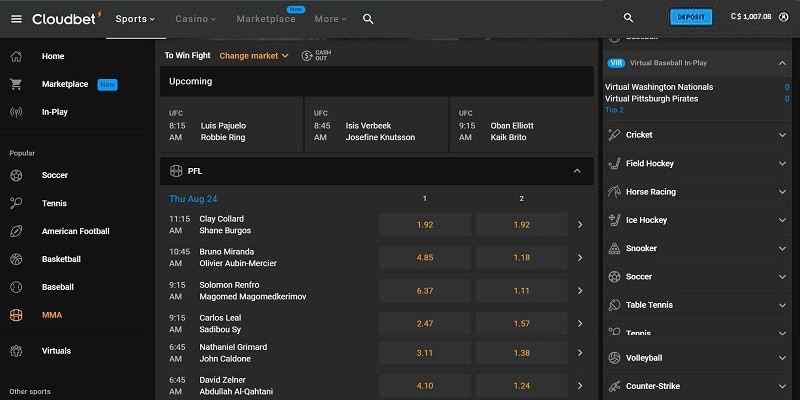The height and width of the screenshot is (400, 800).
Task: Open Virtual Washington Nationals match
Action: [x=659, y=87]
